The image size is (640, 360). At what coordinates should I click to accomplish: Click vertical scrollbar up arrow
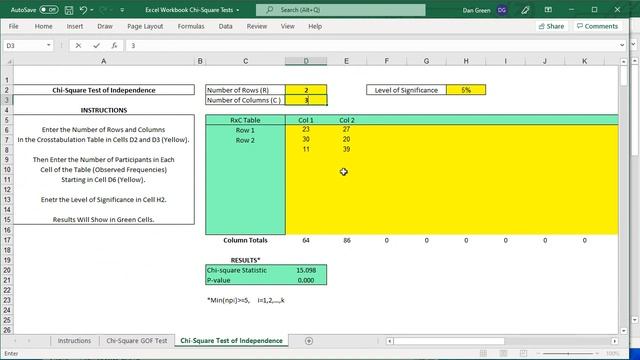coord(623,61)
